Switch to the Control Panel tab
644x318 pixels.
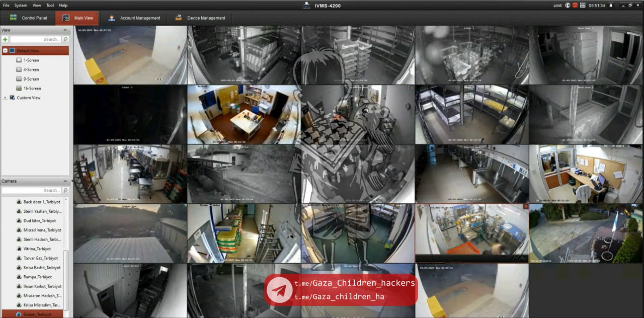coord(28,18)
